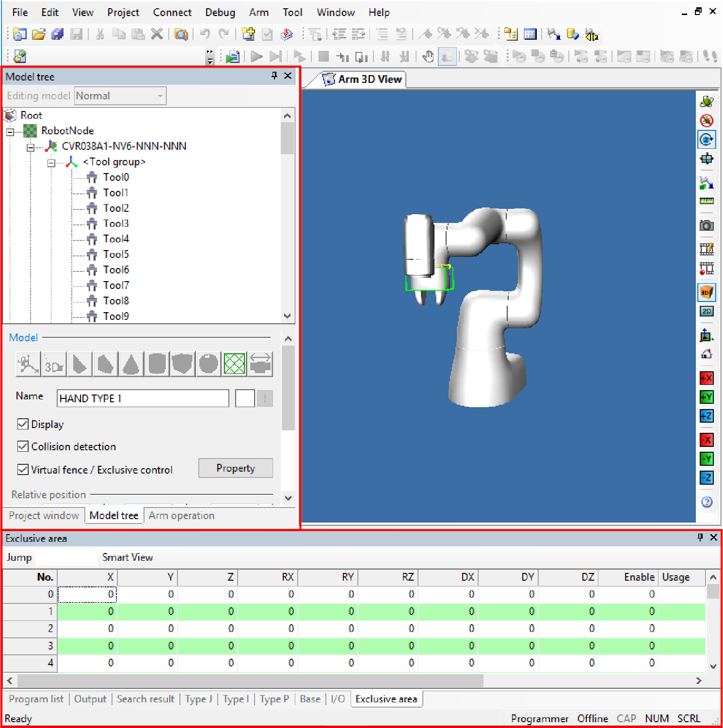Collapse the Tool group node
The image size is (723, 728).
click(x=51, y=163)
